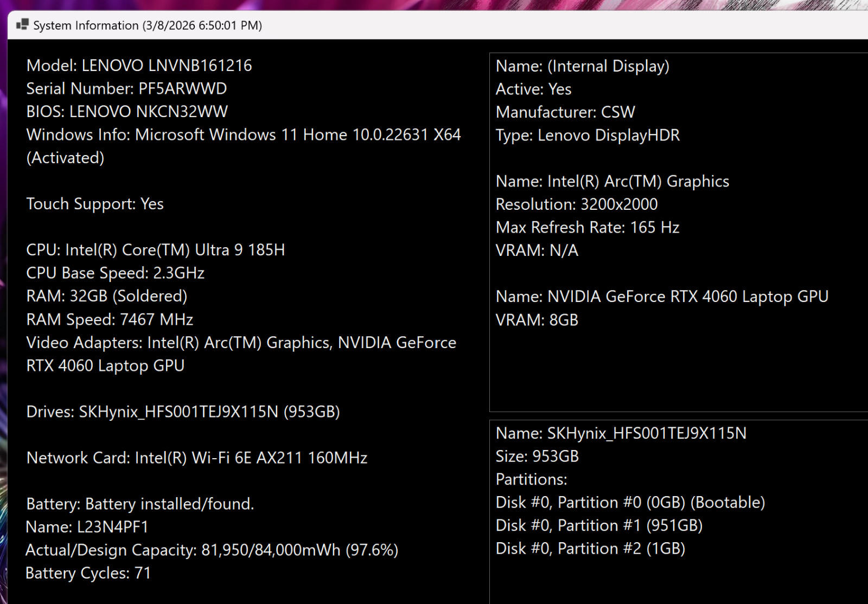Image resolution: width=868 pixels, height=604 pixels.
Task: Click the Partitions: heading
Action: click(x=531, y=479)
